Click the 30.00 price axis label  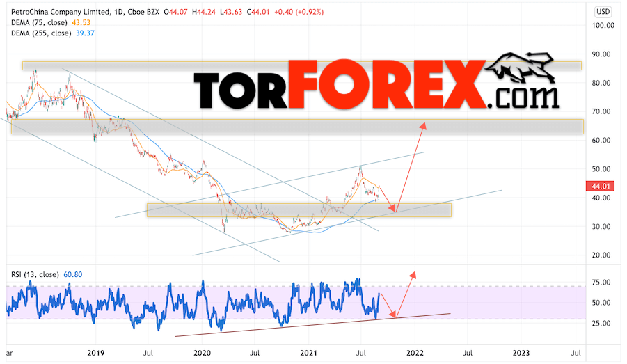601,226
